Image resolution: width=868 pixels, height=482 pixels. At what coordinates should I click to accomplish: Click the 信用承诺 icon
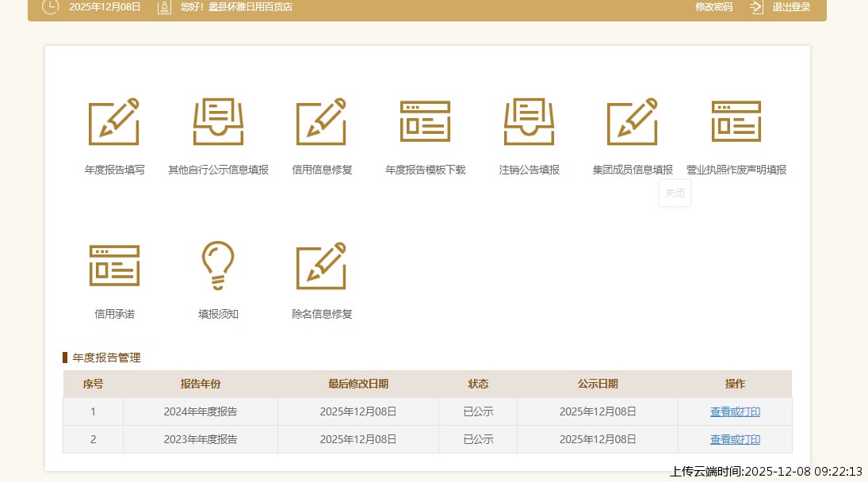(114, 266)
